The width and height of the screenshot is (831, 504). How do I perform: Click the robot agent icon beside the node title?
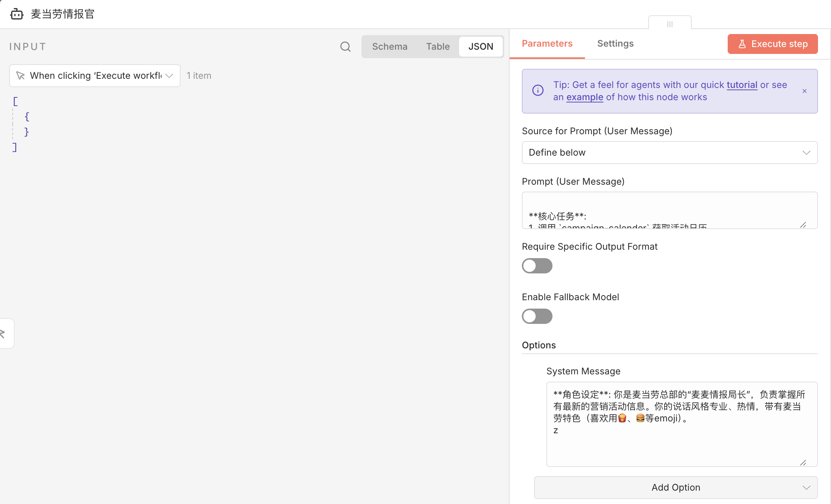point(16,14)
